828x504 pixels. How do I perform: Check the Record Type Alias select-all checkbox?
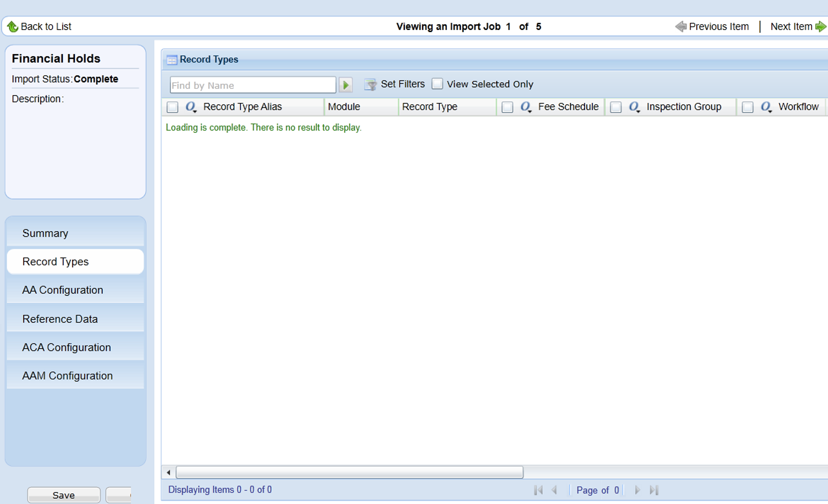pos(173,107)
